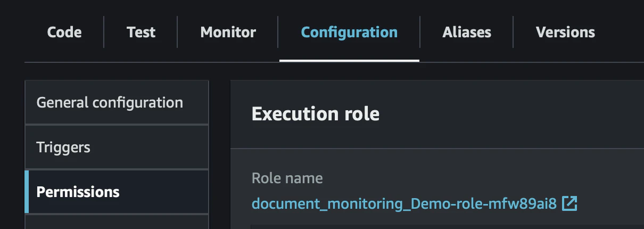The image size is (644, 229).
Task: Click the Execution role heading
Action: pos(316,114)
